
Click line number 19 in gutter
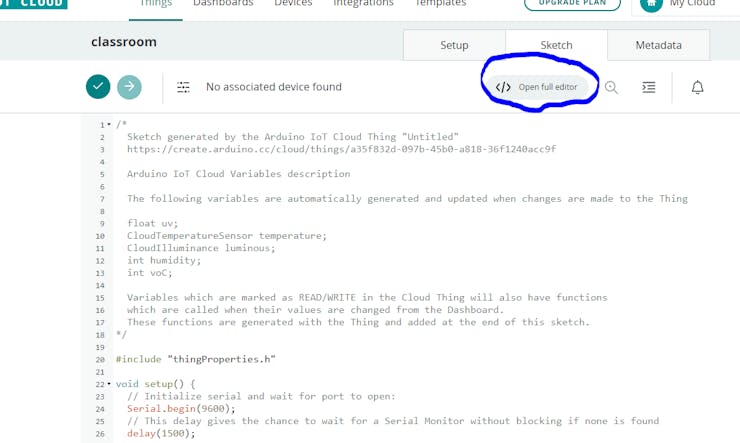click(x=100, y=347)
